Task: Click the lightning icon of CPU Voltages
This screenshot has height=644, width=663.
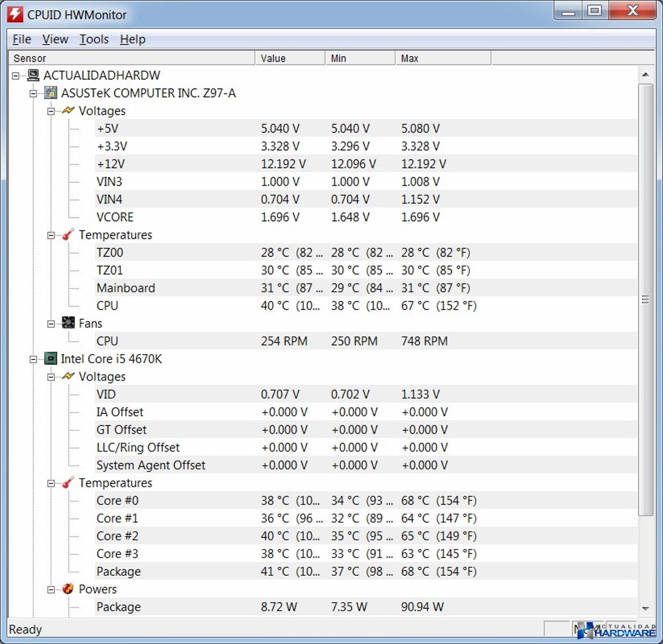Action: [68, 376]
